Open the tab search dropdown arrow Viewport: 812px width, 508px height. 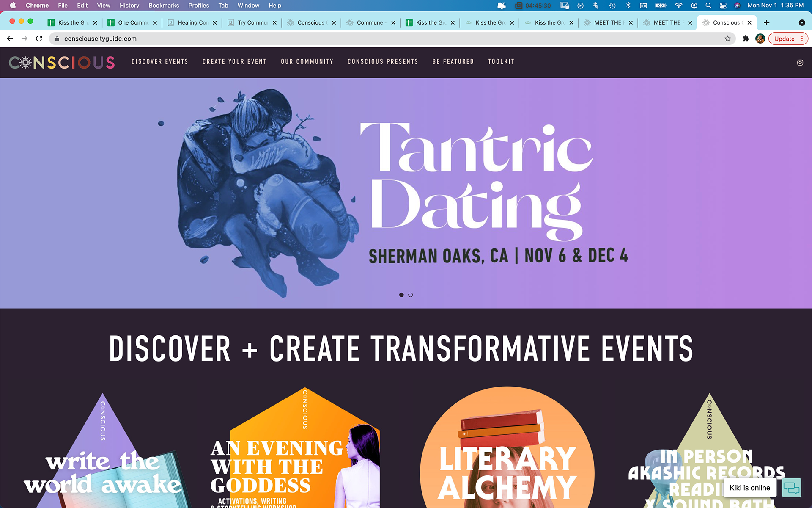point(801,22)
